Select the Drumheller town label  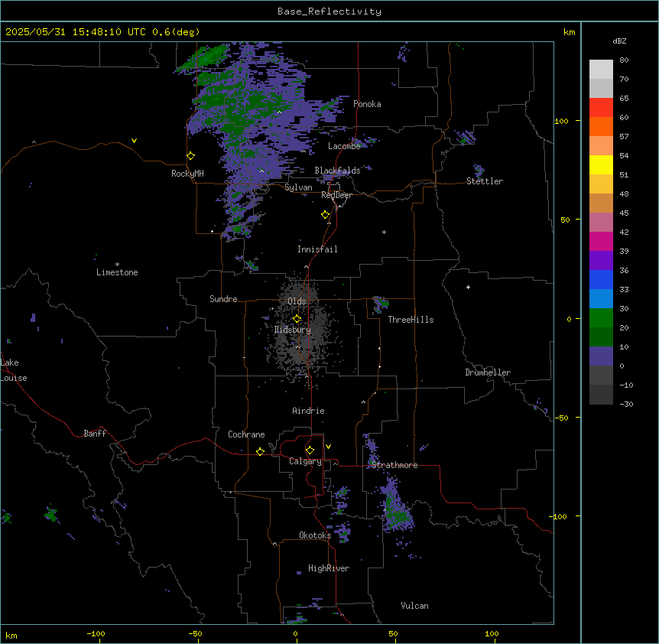[x=488, y=372]
